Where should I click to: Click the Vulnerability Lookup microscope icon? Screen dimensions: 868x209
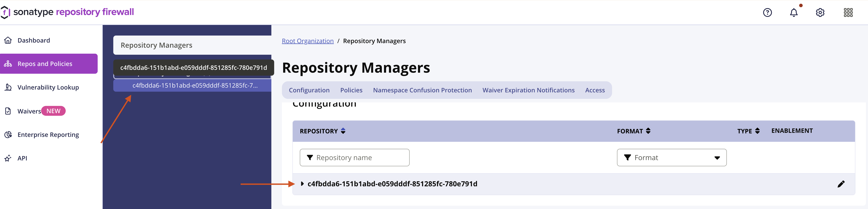8,87
